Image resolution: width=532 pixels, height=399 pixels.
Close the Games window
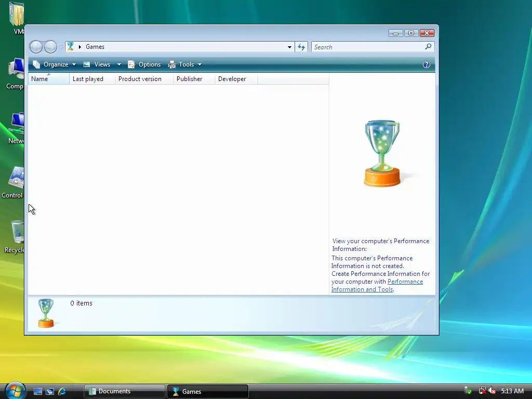tap(427, 33)
